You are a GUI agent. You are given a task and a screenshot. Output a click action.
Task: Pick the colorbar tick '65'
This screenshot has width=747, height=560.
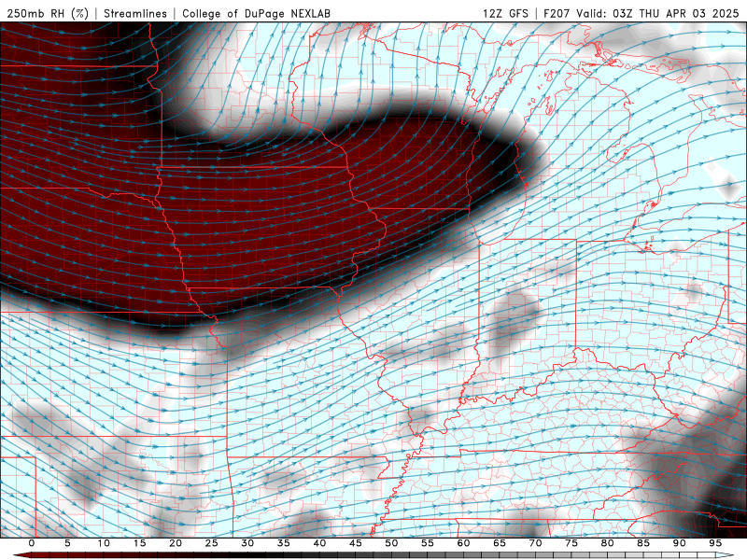coord(500,543)
